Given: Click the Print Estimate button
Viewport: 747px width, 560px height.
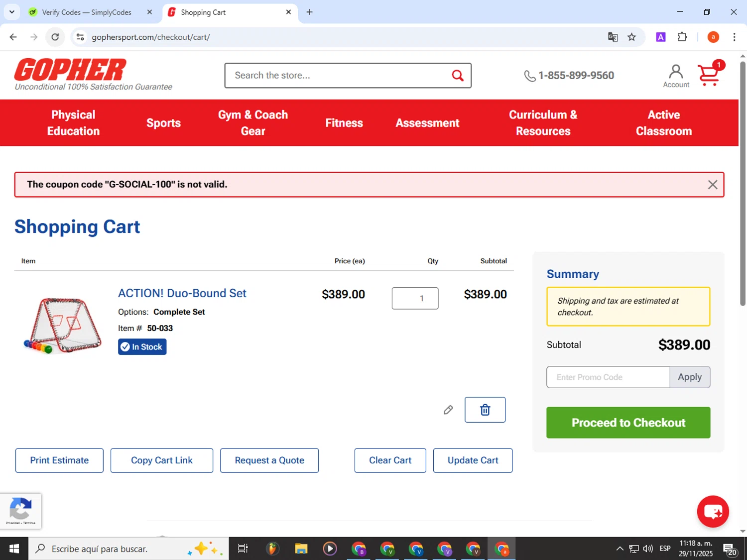Looking at the screenshot, I should (x=59, y=460).
